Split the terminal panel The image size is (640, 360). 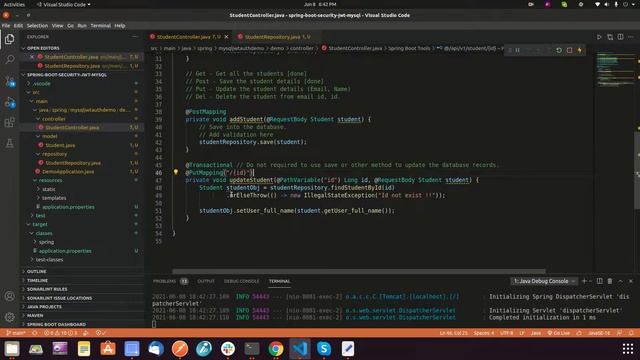coord(600,281)
